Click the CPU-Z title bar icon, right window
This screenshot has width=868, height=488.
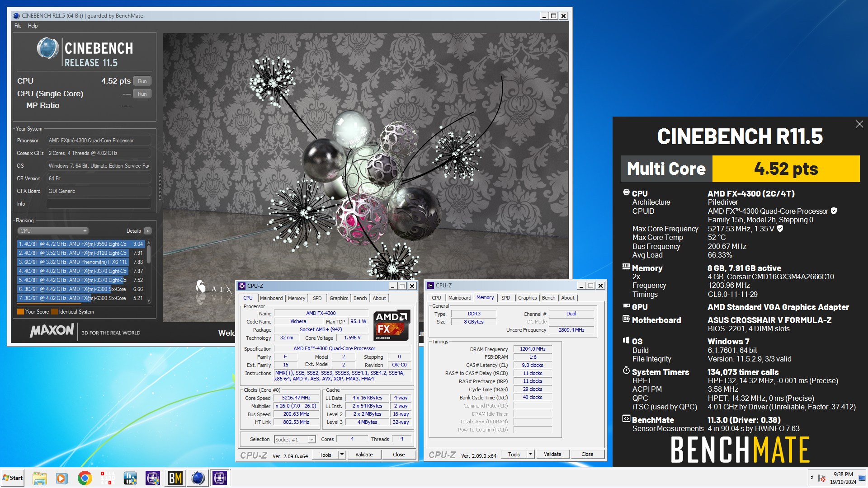[x=430, y=286]
